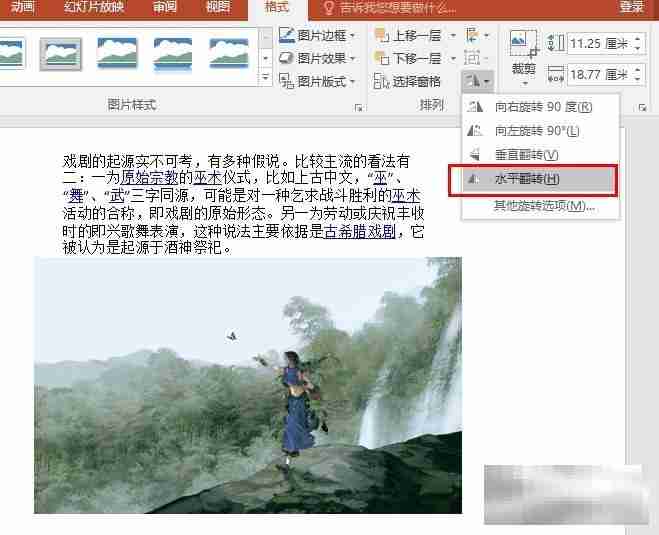
Task: Open 其他旋转选项 more rotation options
Action: [x=544, y=206]
